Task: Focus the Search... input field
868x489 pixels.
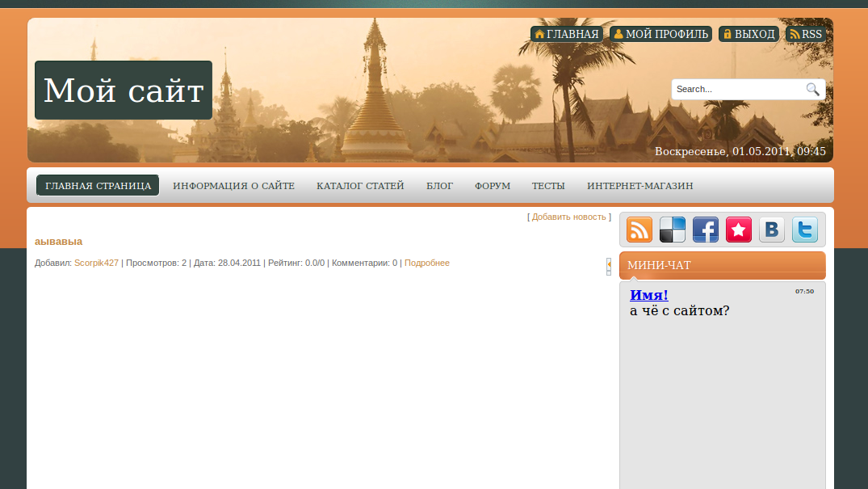Action: [x=737, y=89]
